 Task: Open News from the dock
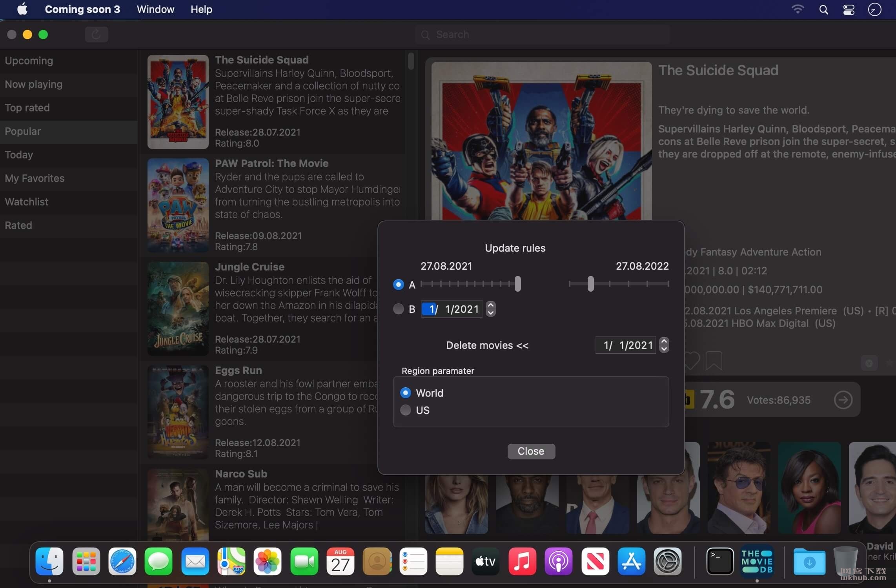click(x=595, y=561)
